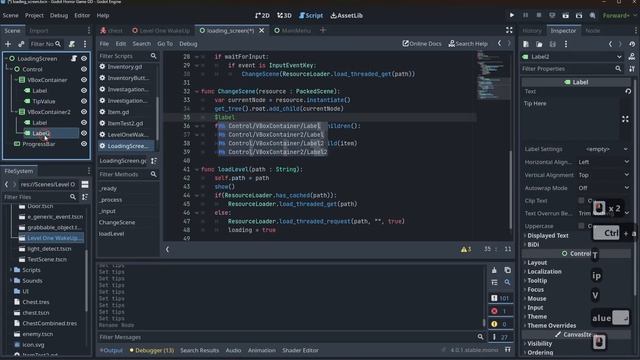Viewport: 640px width, 360px height.
Task: Copy Output log selection icon
Action: [x=507, y=270]
